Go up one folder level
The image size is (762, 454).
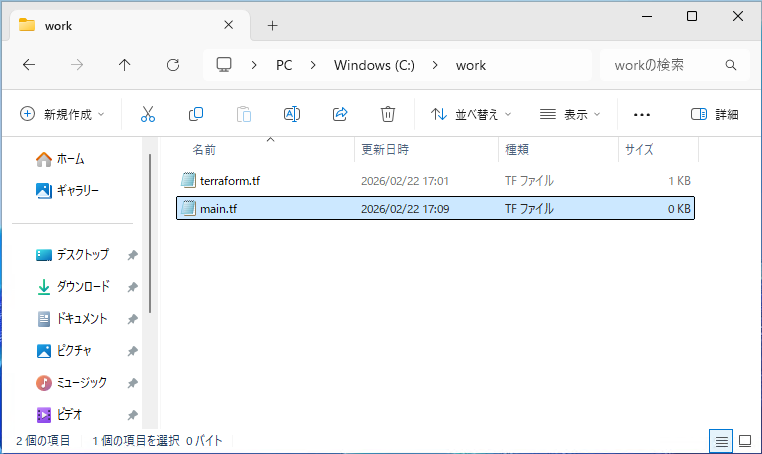click(x=125, y=65)
